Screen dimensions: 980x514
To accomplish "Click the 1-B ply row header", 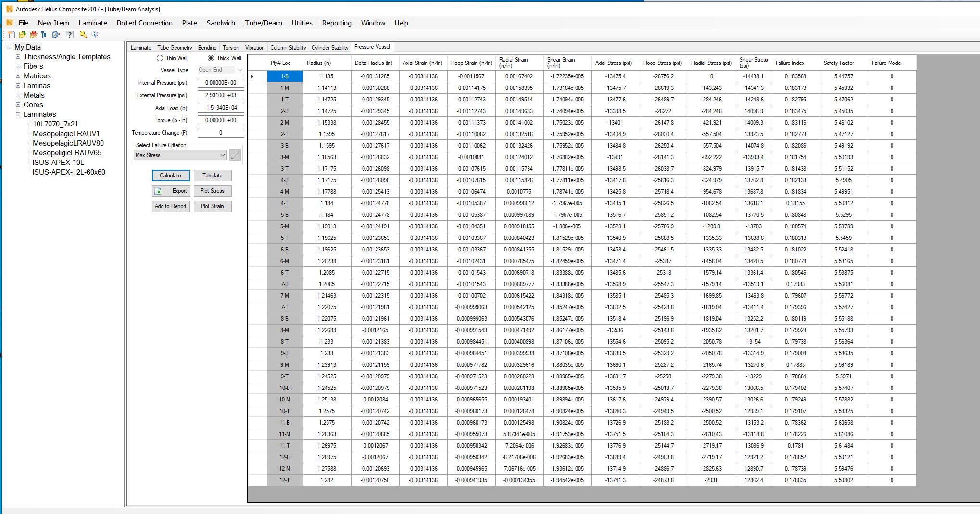I will pos(285,76).
